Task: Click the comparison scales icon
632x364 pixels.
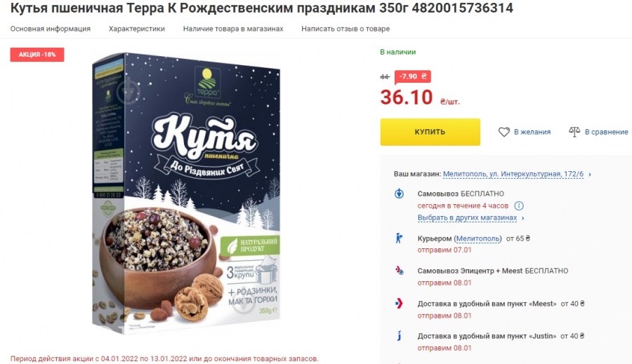Action: (x=574, y=132)
